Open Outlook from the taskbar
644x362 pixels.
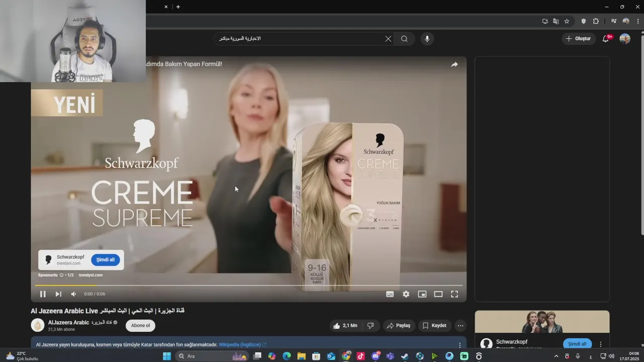tap(331, 356)
